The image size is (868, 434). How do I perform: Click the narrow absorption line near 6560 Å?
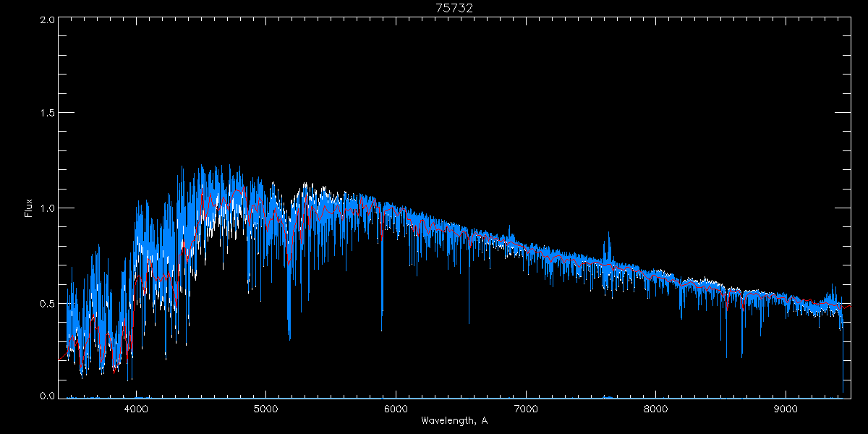click(469, 304)
